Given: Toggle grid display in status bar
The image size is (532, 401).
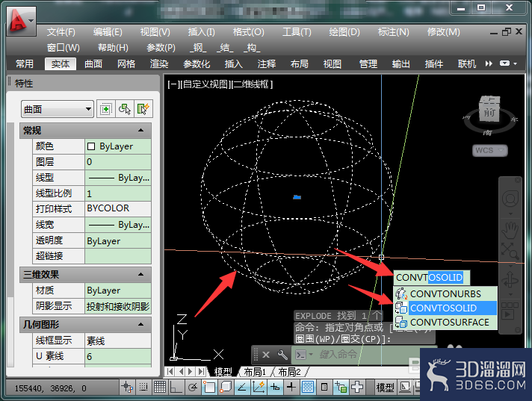Looking at the screenshot, I should [x=159, y=387].
